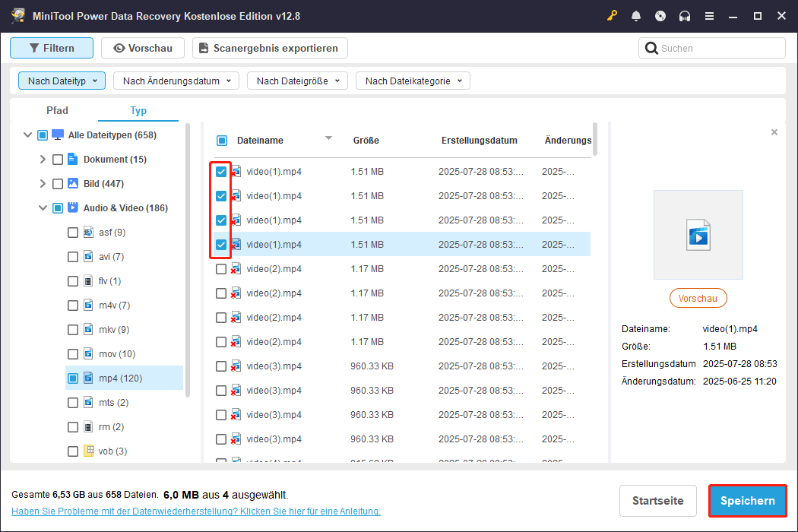
Task: Click the Dateiname column sort arrow
Action: pos(328,138)
